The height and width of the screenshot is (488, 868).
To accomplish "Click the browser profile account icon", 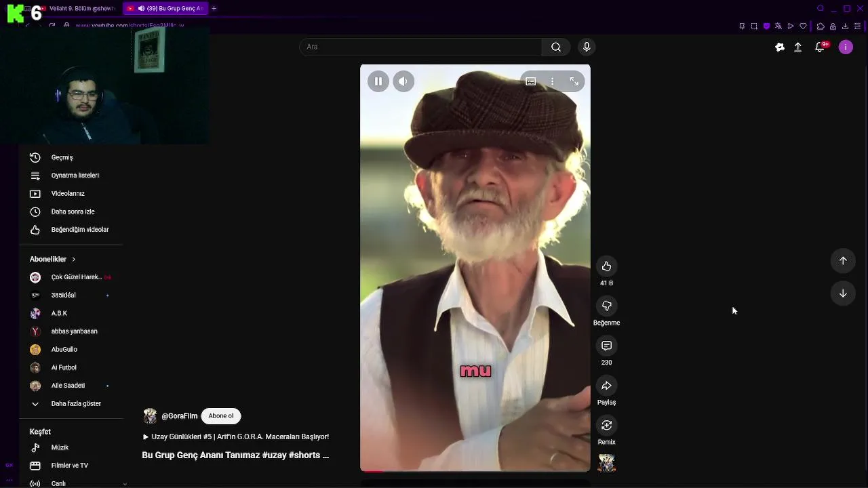I will 833,26.
